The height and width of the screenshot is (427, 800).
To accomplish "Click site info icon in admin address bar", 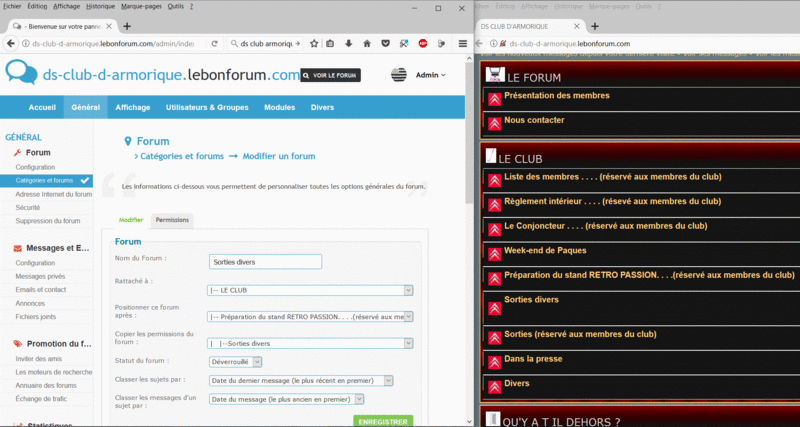I will [26, 44].
